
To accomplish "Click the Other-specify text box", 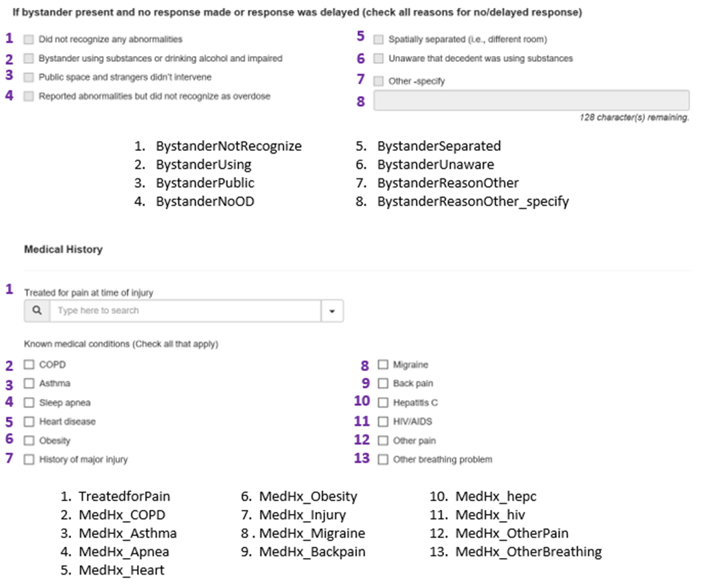I will point(531,101).
